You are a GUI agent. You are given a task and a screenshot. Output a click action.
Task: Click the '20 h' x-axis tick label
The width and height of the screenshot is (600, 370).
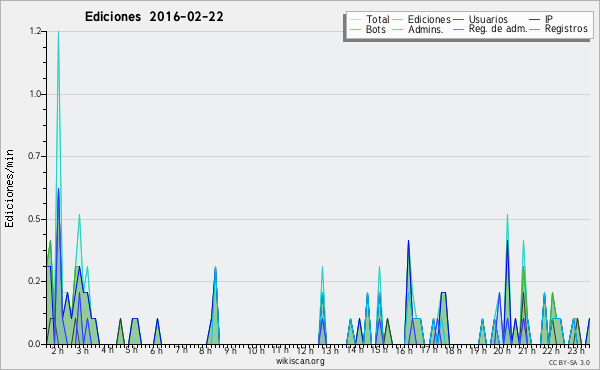coord(503,351)
